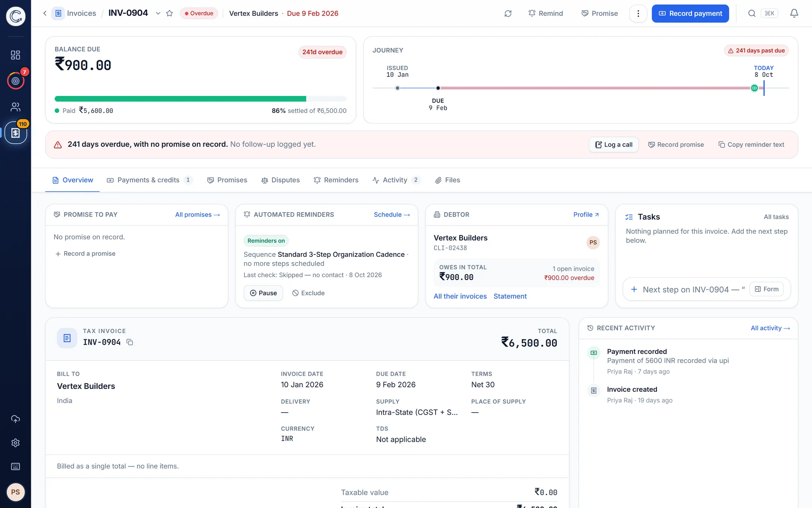Exclude invoice from automated reminders
The height and width of the screenshot is (508, 812).
tap(309, 293)
